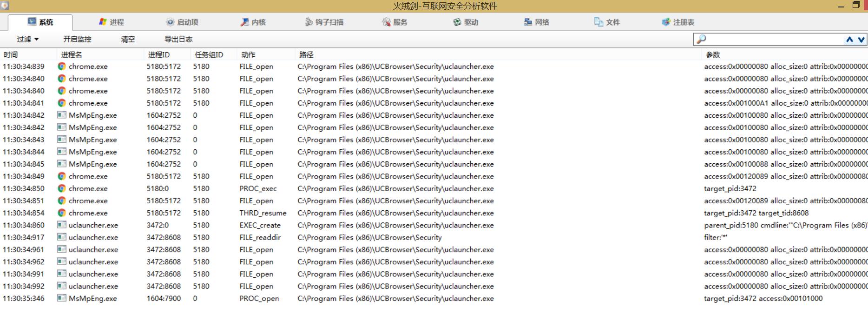868x327 pixels.
Task: Click the 钩子扫描 tab hook icon
Action: click(x=309, y=22)
